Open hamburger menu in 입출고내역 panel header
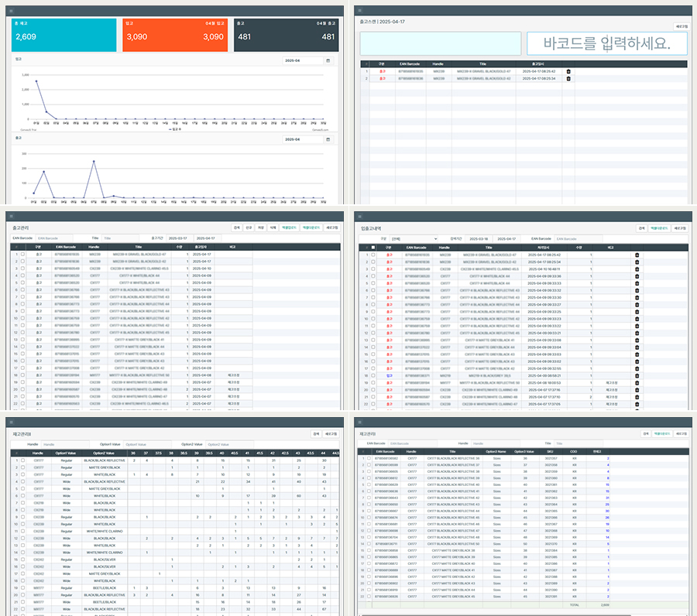697x616 pixels. (359, 216)
